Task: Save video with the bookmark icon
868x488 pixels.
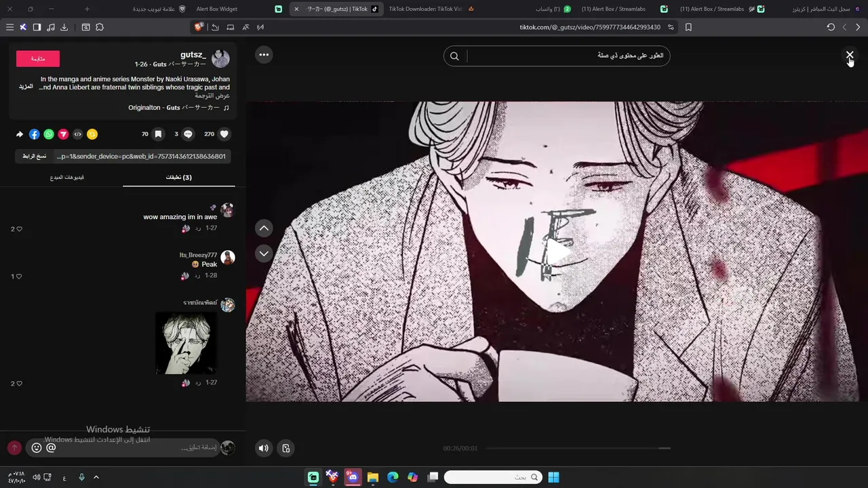Action: click(x=158, y=134)
